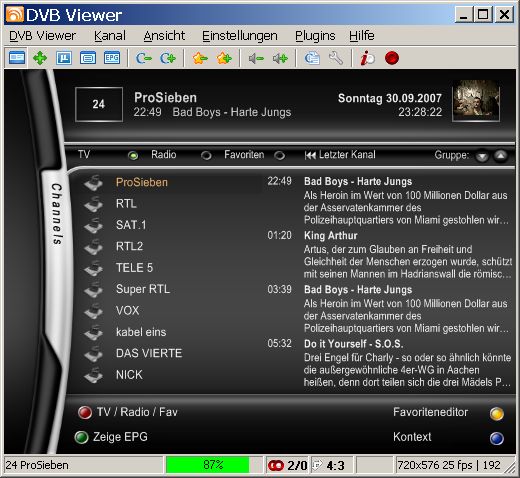This screenshot has width=520, height=478.
Task: Open the Hilfe menu
Action: point(362,36)
